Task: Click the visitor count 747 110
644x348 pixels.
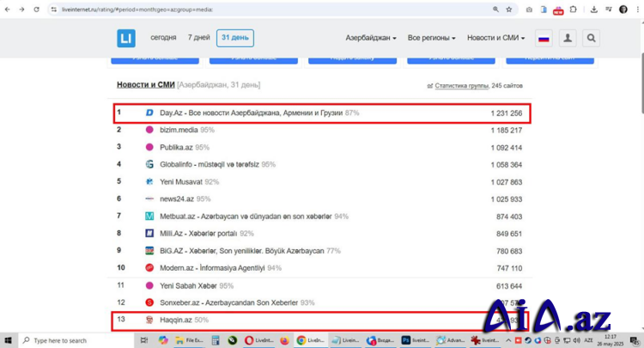Action: pyautogui.click(x=509, y=268)
